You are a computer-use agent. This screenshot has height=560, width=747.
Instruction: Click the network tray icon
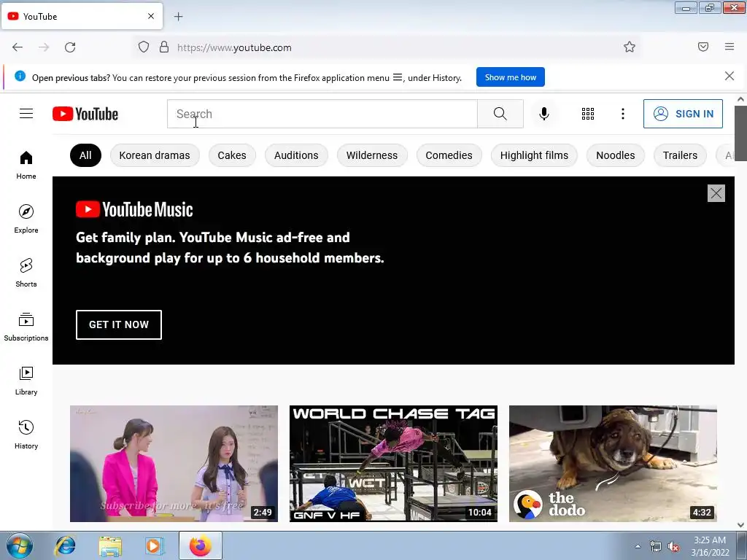pos(656,547)
